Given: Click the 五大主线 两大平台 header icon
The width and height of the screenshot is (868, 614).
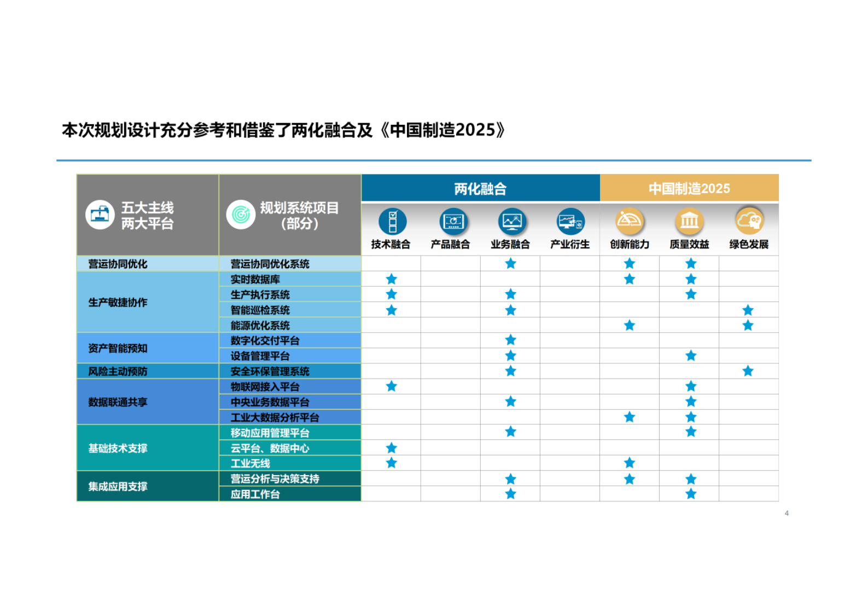Looking at the screenshot, I should click(100, 215).
